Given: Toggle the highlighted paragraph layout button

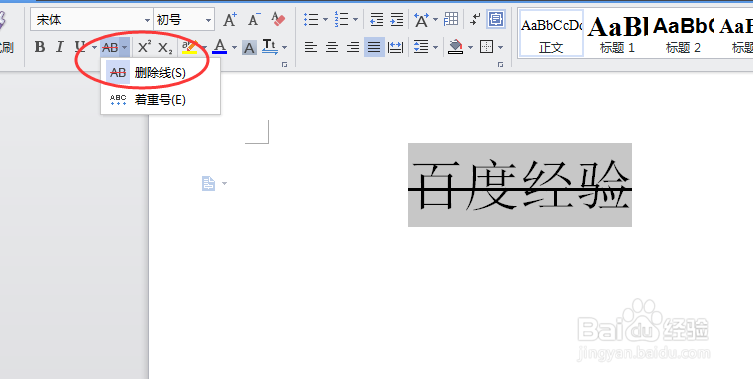Looking at the screenshot, I should (x=496, y=20).
